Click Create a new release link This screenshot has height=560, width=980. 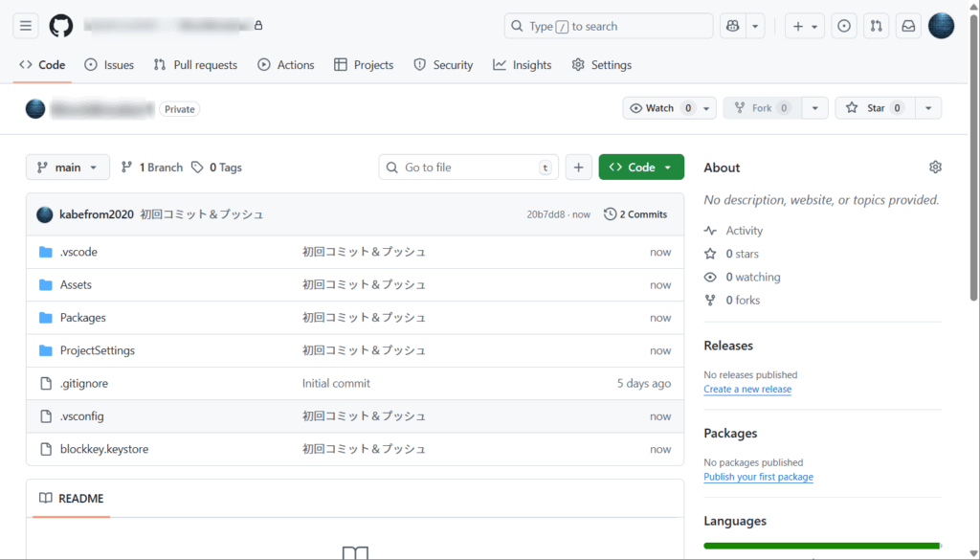[747, 390]
